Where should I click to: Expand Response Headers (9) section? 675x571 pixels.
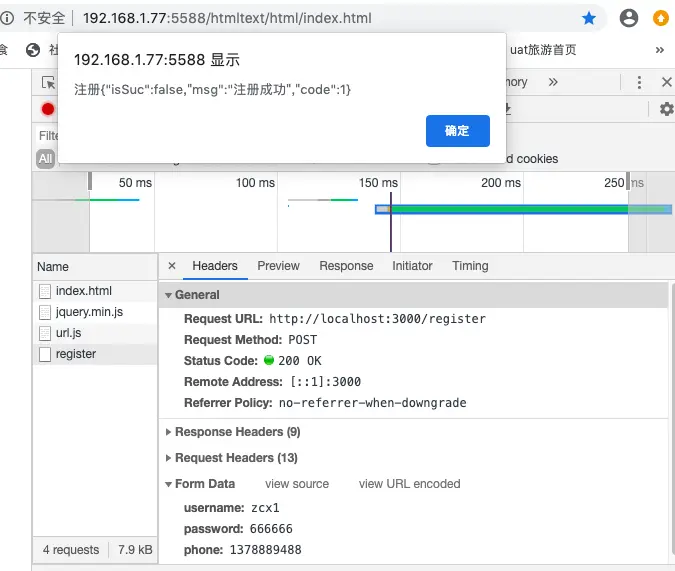(x=168, y=432)
